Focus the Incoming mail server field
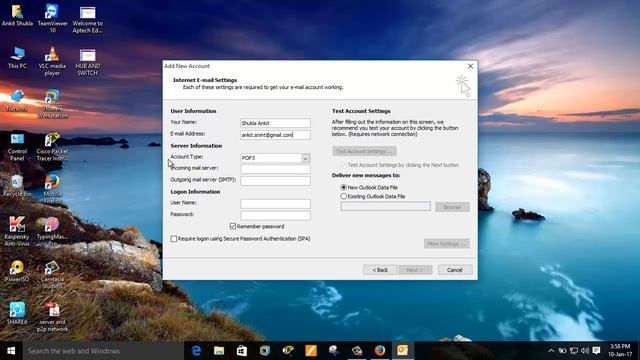This screenshot has height=360, width=640. [275, 169]
